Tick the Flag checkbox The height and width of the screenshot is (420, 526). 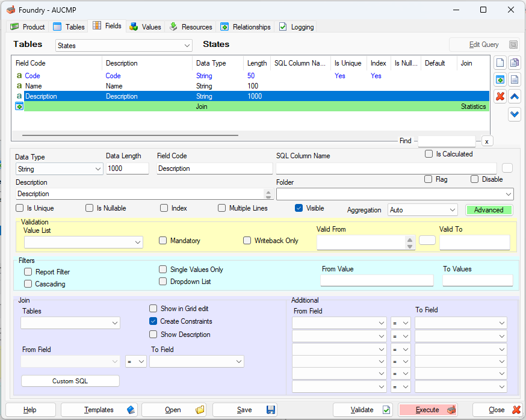tap(428, 179)
